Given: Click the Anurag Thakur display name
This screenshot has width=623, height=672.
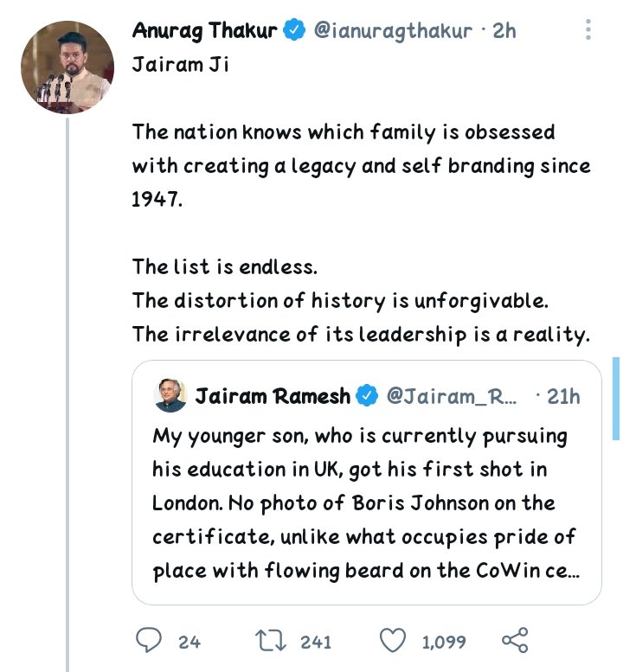Looking at the screenshot, I should pos(205,31).
